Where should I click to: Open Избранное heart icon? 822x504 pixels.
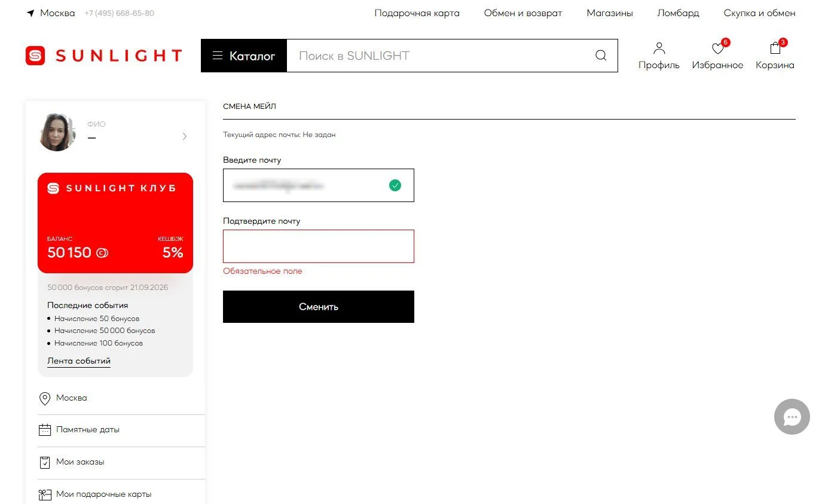pyautogui.click(x=717, y=49)
